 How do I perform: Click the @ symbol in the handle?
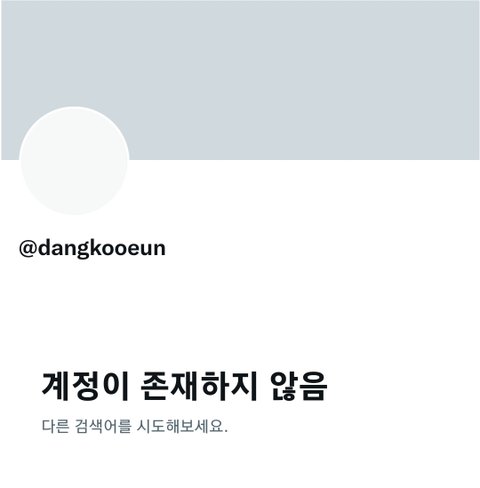tap(28, 248)
